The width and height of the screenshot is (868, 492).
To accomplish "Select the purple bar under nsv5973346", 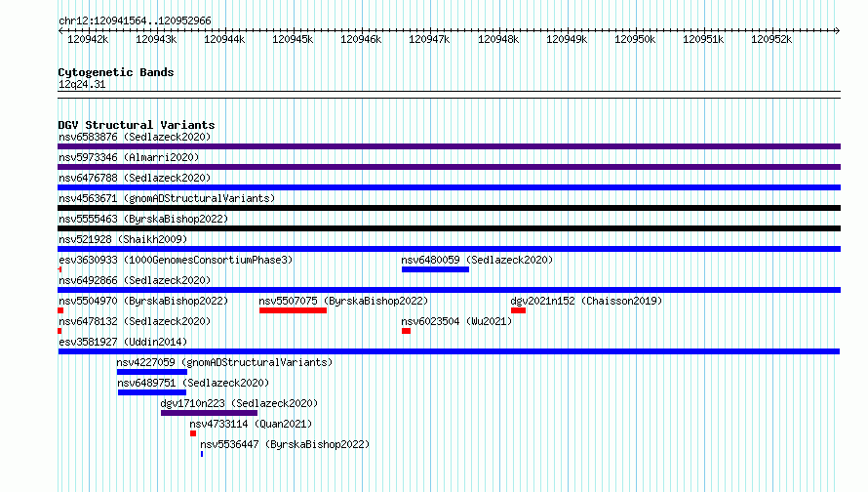I will [449, 167].
